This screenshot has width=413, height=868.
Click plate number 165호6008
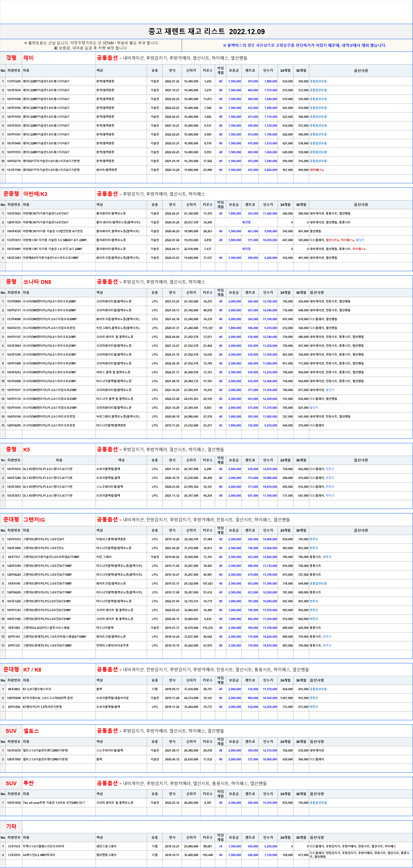click(x=14, y=381)
